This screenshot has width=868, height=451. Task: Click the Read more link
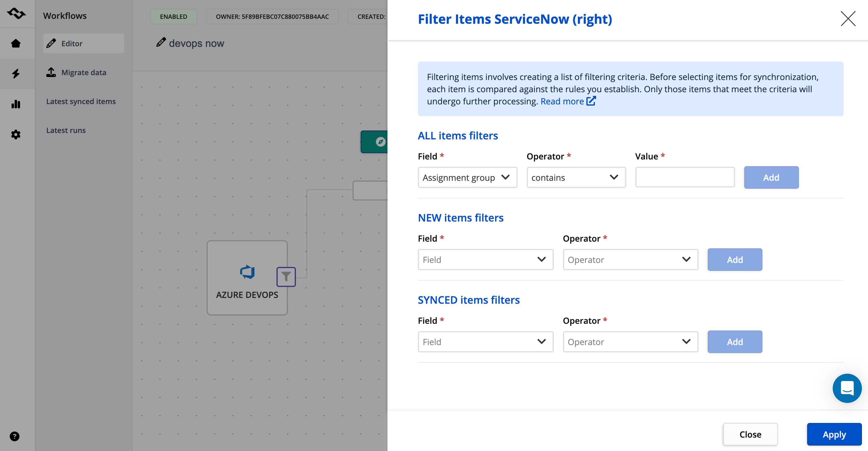coord(562,101)
